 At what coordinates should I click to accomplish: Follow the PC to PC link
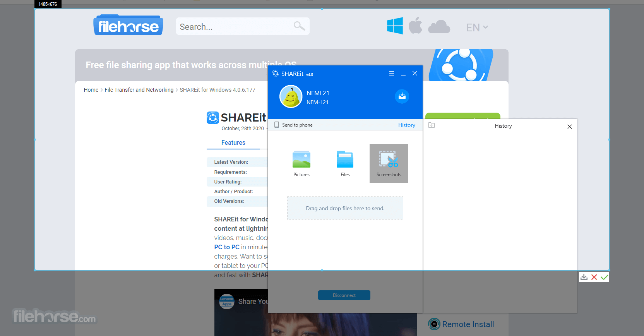pyautogui.click(x=227, y=247)
